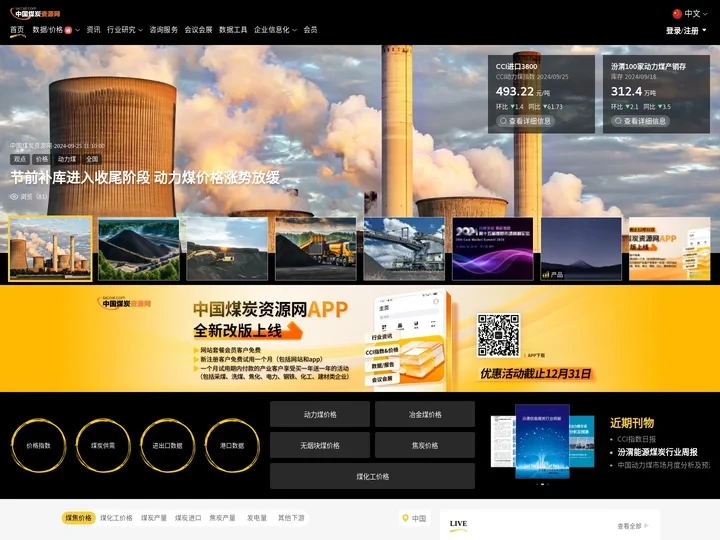Click the blue report cover in 近期刊物
The width and height of the screenshot is (720, 540).
coord(542,441)
